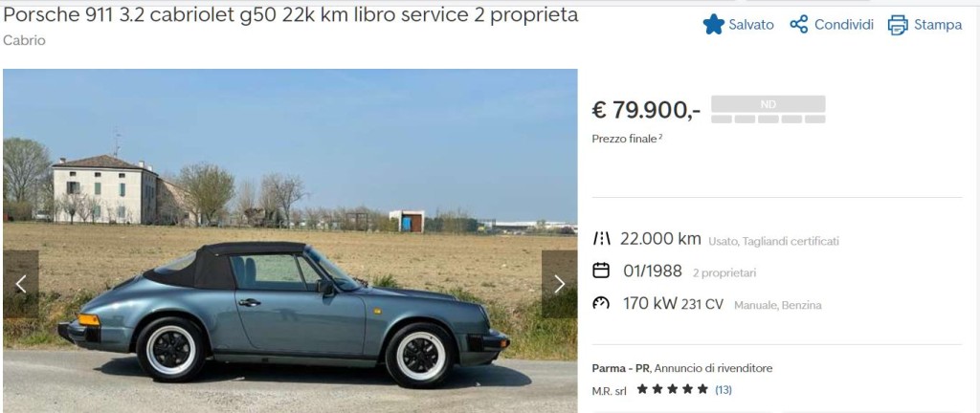Click the Porsche 911 listing title

click(291, 15)
